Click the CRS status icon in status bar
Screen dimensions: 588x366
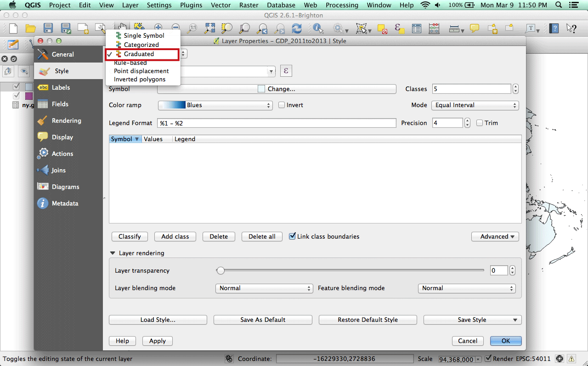[x=560, y=359]
